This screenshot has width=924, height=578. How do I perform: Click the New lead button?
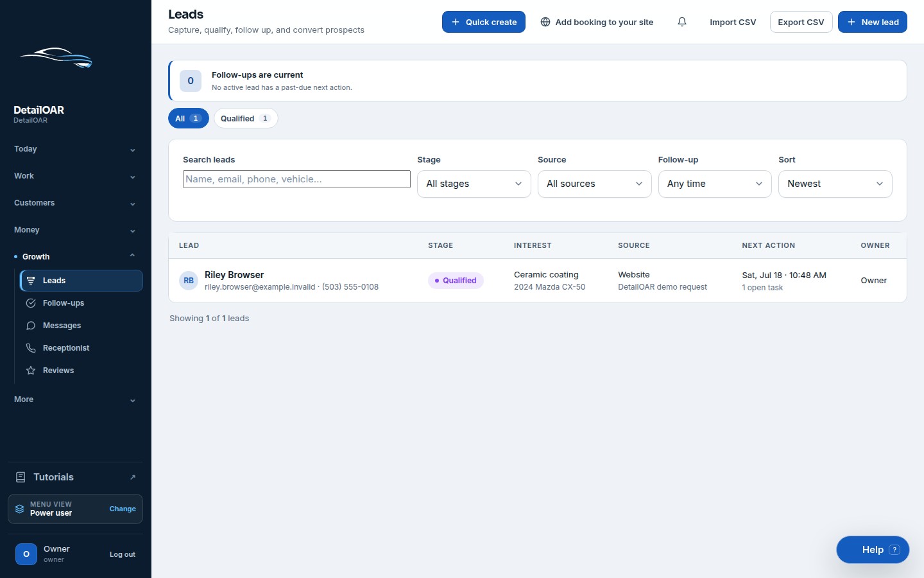pyautogui.click(x=873, y=22)
